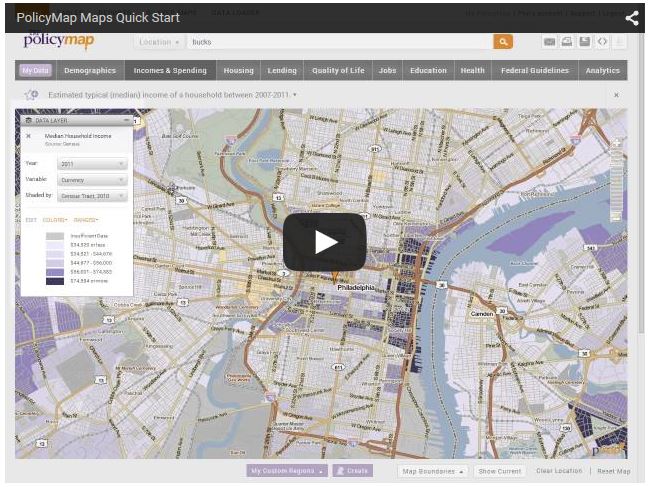Click the email map icon
The height and width of the screenshot is (487, 650).
[x=549, y=41]
